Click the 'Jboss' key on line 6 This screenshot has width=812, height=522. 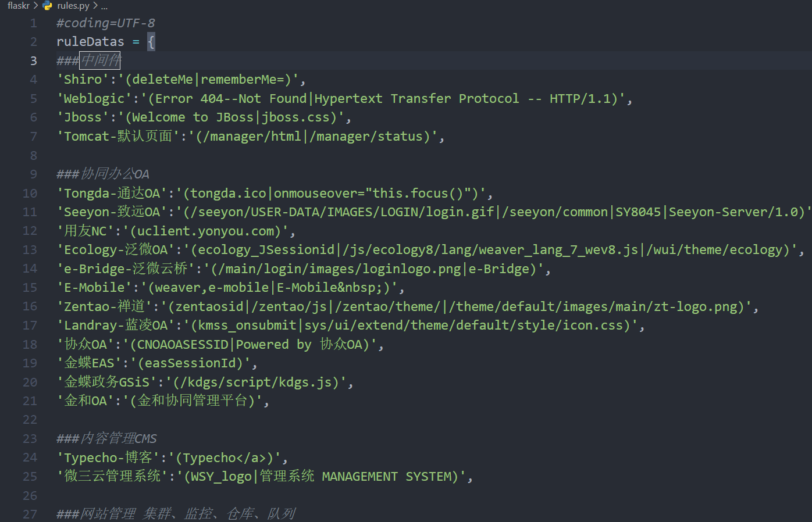(x=83, y=117)
